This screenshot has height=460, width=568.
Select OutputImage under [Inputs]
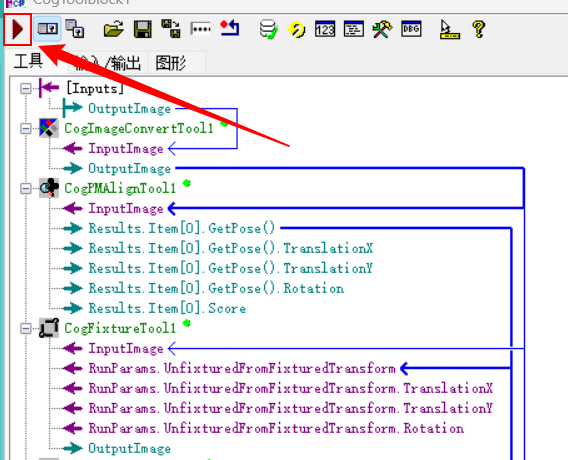click(x=130, y=108)
